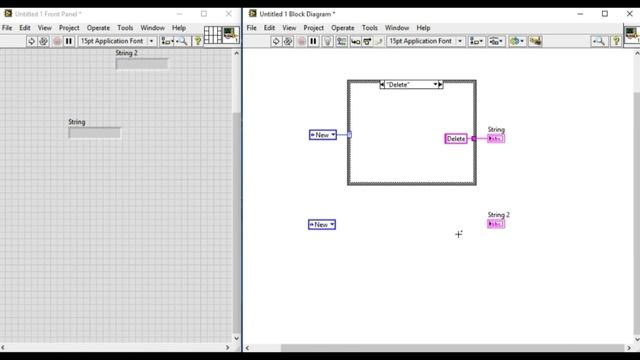Viewport: 640px width, 360px height.
Task: Click Run Continuously in Front Panel toolbar
Action: click(x=44, y=41)
